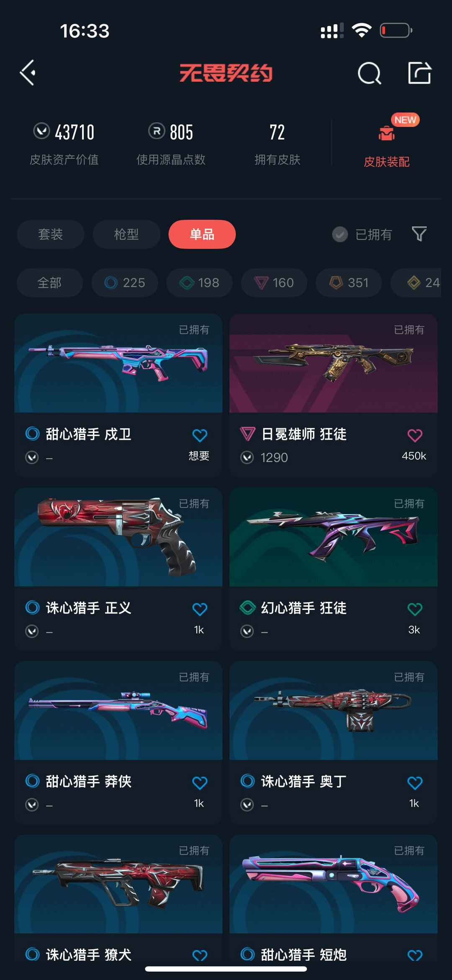Tap heart icon for 甜心猎手 莽侠

coord(200,783)
